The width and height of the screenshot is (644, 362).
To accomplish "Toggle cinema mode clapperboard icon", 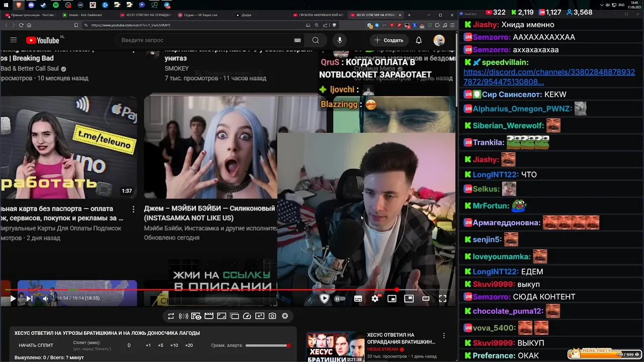I will point(209,316).
